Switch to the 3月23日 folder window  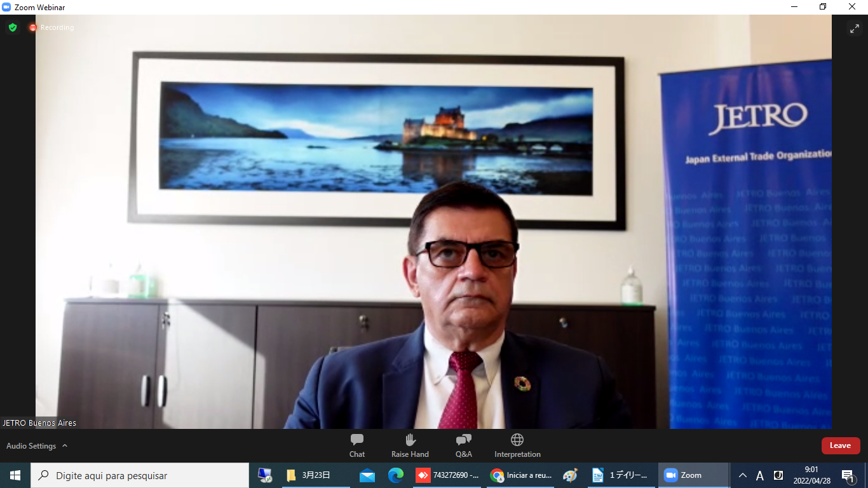[310, 475]
